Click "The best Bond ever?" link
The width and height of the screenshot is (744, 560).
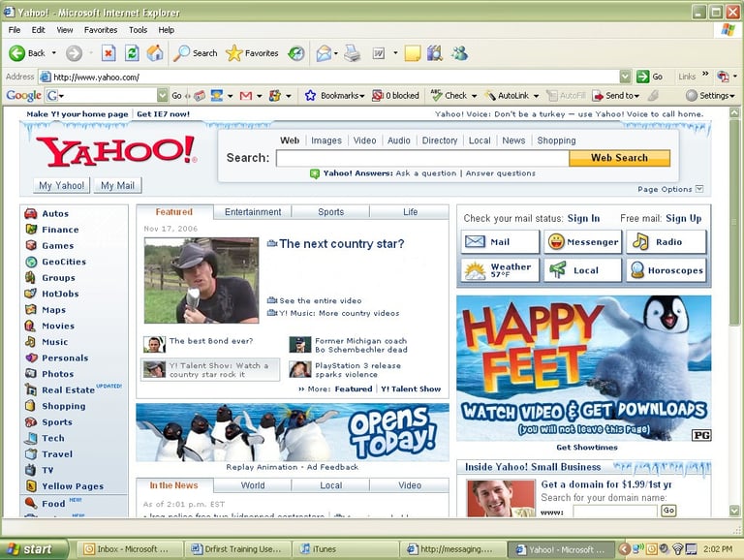pyautogui.click(x=211, y=341)
